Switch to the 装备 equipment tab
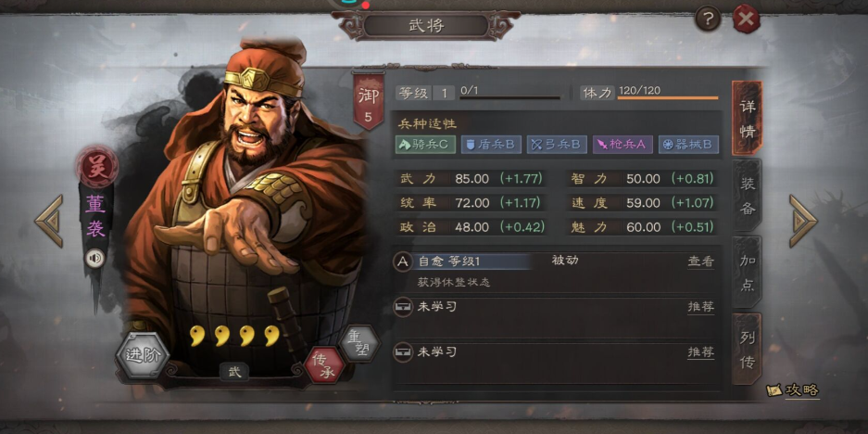The height and width of the screenshot is (434, 868). [747, 195]
